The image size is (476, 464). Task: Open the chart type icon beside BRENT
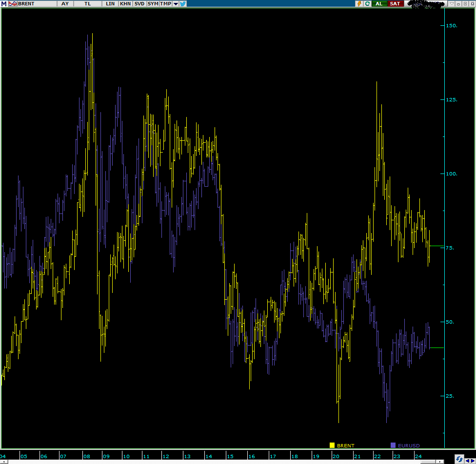coord(12,3)
